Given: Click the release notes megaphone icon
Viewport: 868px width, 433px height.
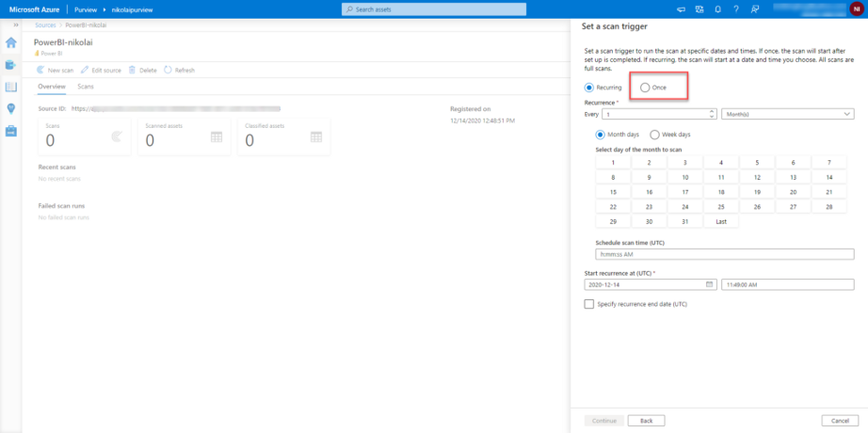Looking at the screenshot, I should coord(682,9).
